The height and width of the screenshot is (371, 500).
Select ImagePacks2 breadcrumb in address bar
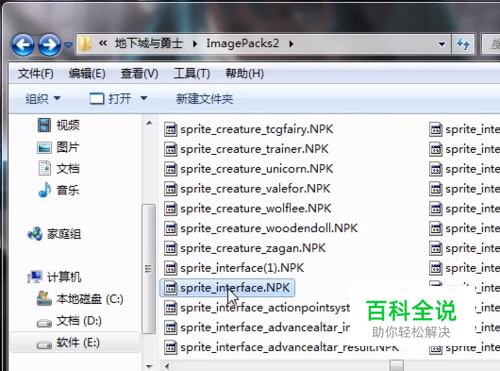pyautogui.click(x=242, y=43)
